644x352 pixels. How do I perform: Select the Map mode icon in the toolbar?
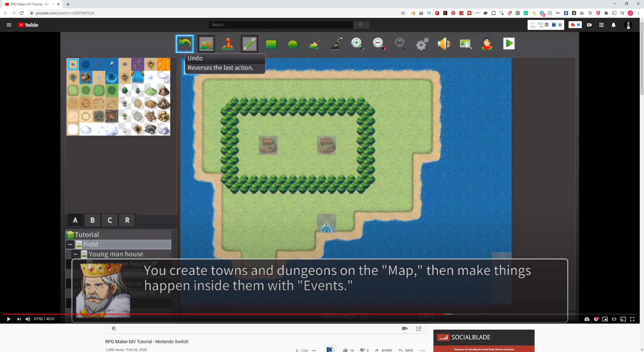coord(206,44)
